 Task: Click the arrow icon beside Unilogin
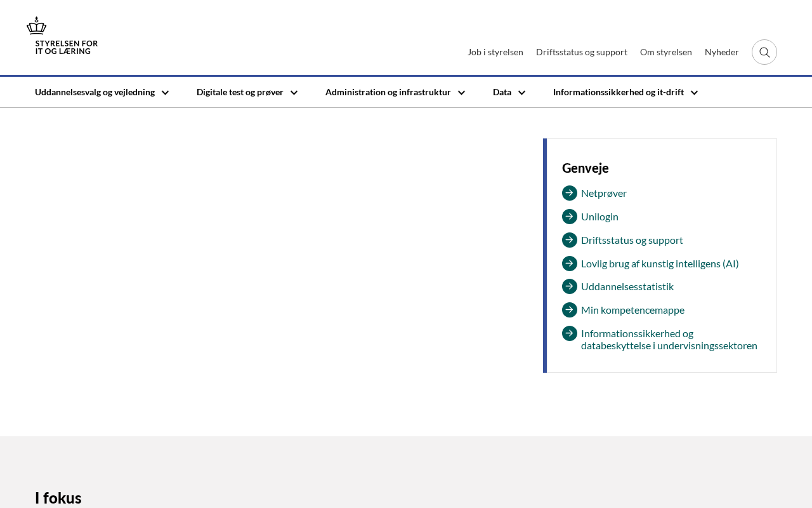(570, 217)
